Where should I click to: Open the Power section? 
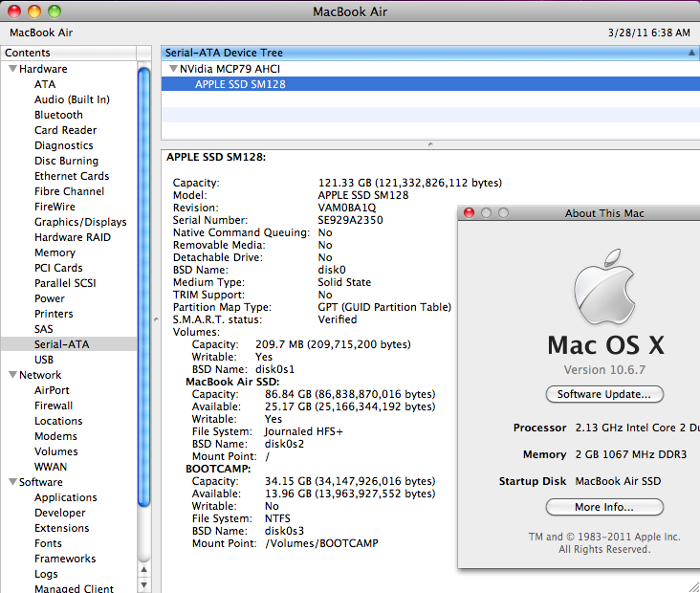50,298
